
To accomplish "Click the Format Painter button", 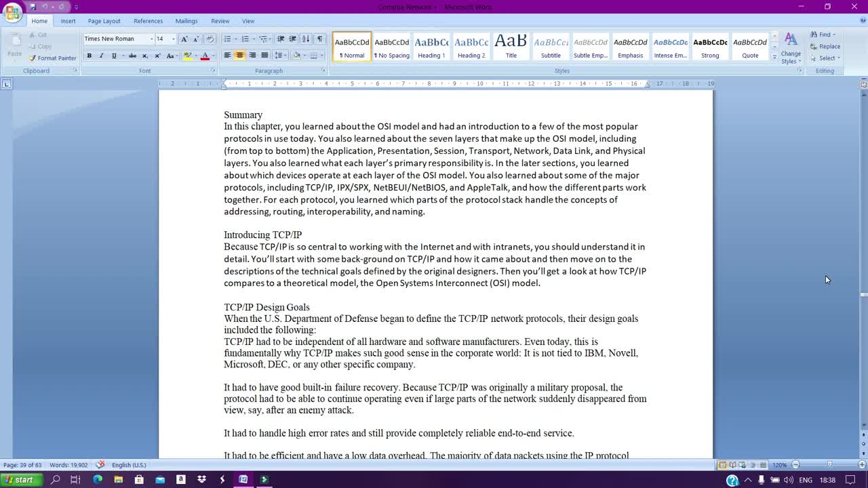I will (x=52, y=58).
